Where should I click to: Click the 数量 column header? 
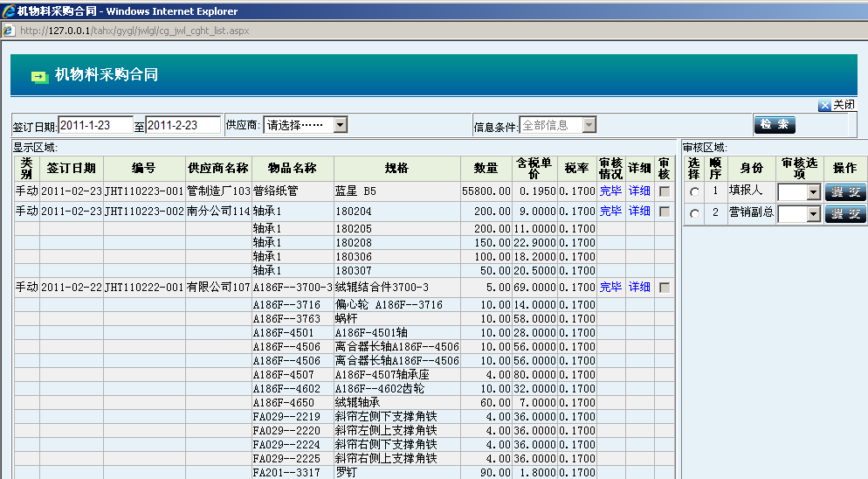486,168
